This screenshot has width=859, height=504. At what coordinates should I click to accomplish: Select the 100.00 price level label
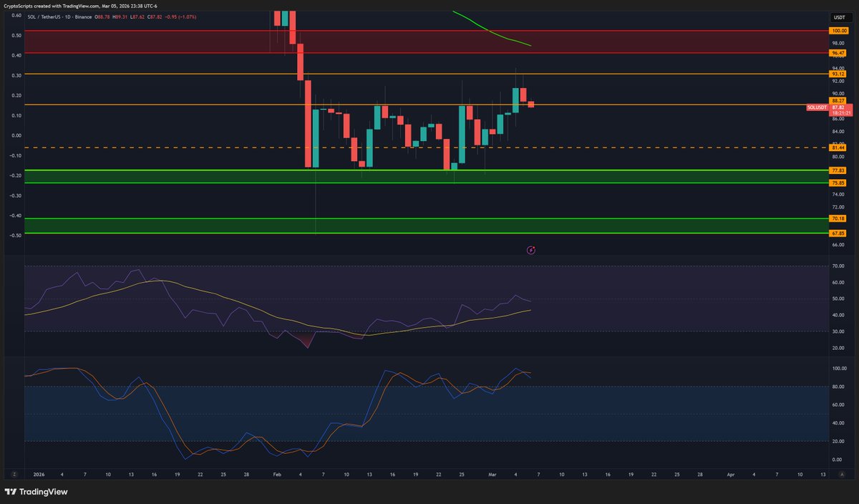(839, 31)
